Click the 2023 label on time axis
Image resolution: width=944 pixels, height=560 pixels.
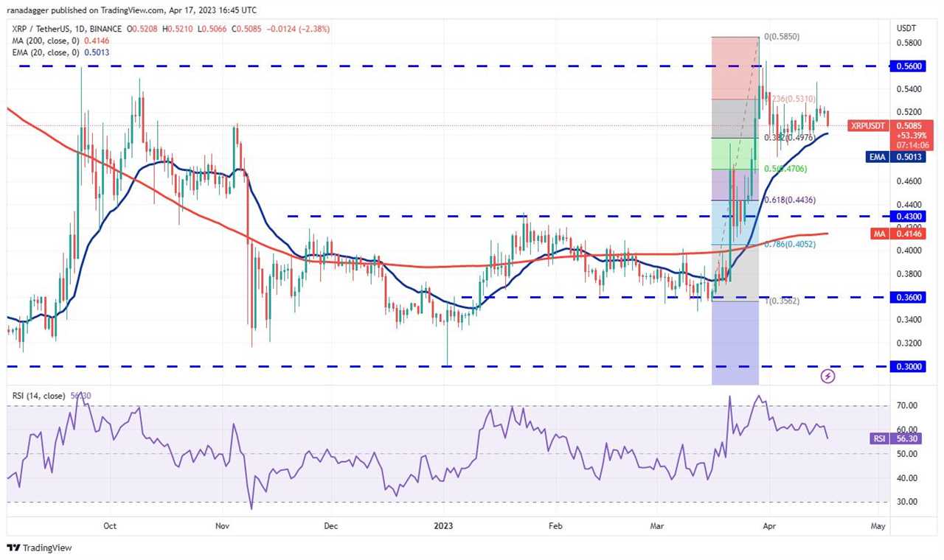coord(444,526)
